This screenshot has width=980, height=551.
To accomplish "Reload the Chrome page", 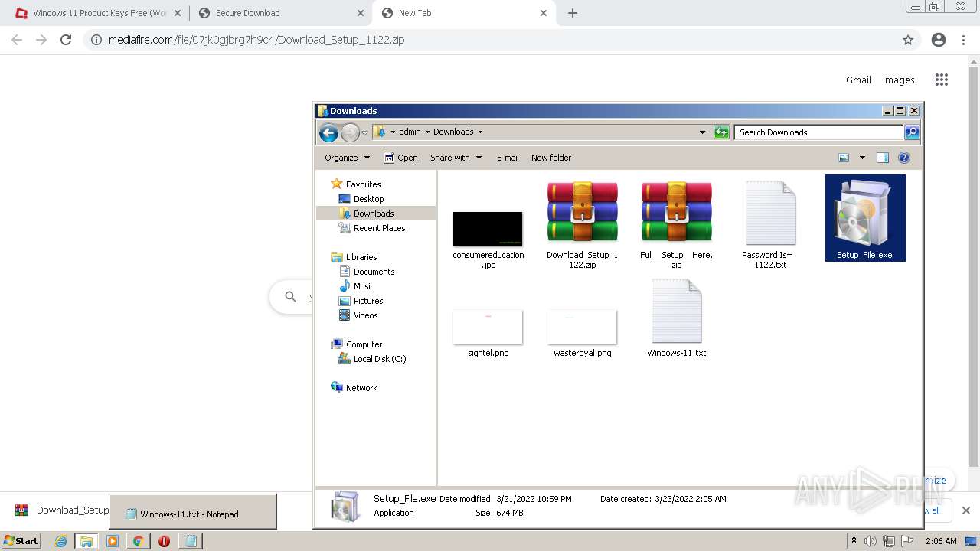I will coord(66,40).
